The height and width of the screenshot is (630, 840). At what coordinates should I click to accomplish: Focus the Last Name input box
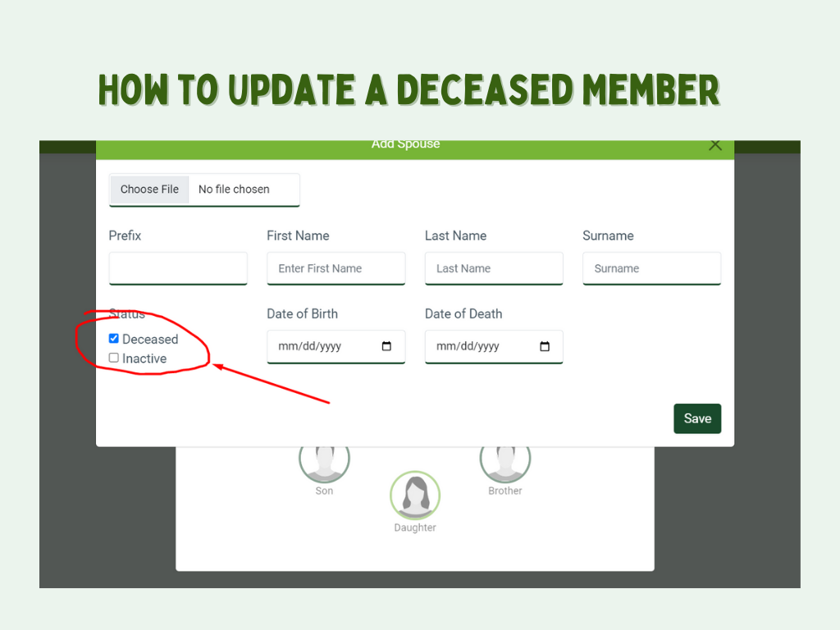(x=494, y=268)
